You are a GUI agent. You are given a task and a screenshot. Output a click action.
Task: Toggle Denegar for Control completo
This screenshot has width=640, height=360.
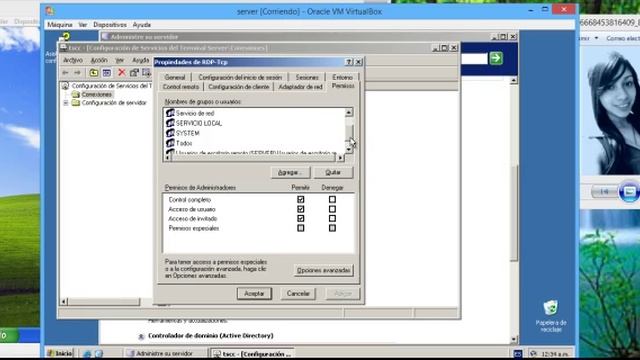tap(332, 200)
